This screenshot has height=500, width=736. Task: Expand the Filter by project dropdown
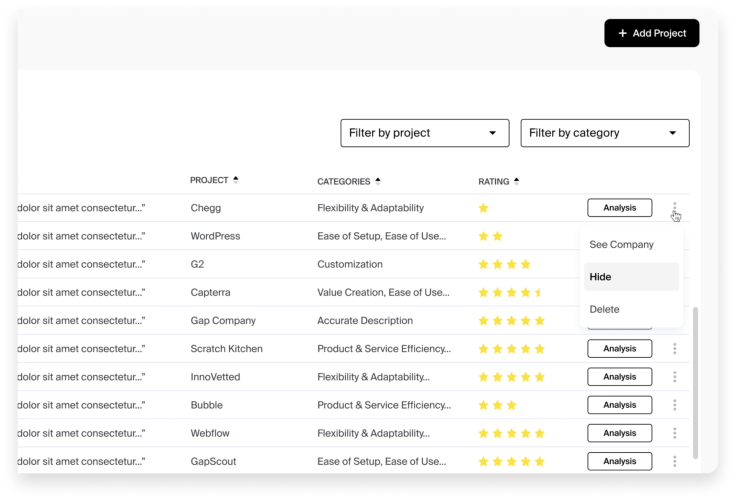pyautogui.click(x=425, y=133)
